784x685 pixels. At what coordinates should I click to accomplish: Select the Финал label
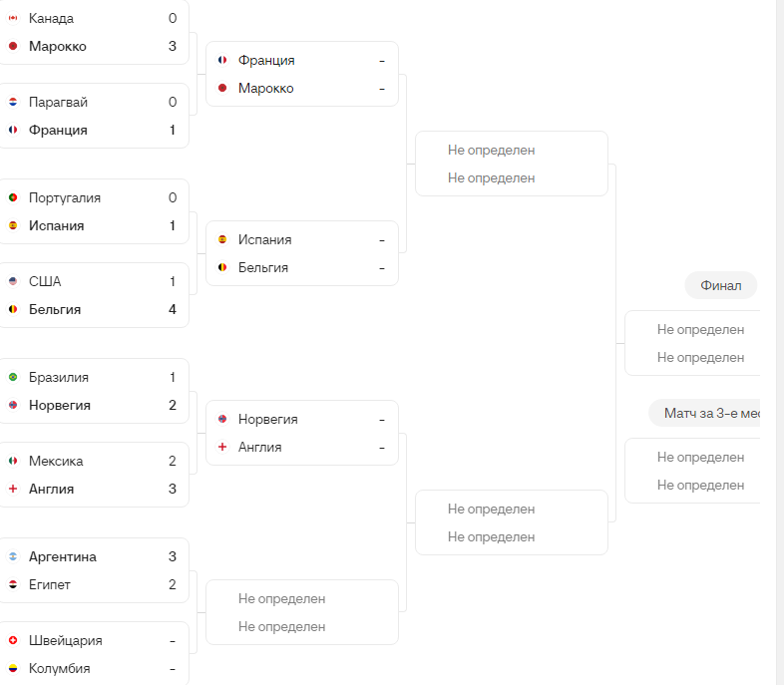[x=720, y=286]
